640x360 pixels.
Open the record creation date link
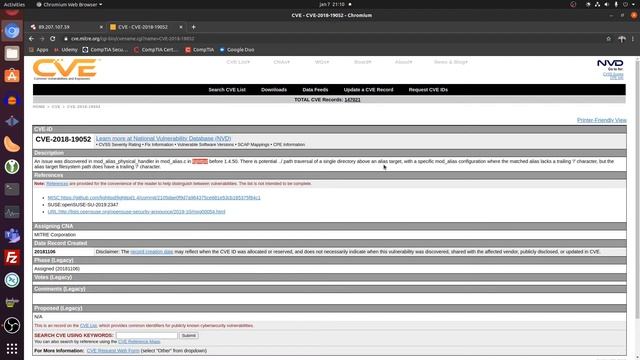coord(151,252)
